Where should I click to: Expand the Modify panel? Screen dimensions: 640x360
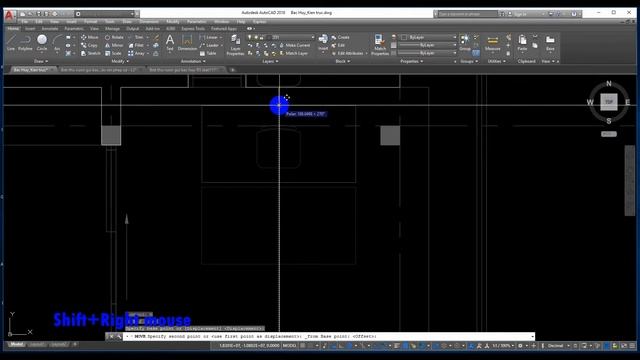120,61
